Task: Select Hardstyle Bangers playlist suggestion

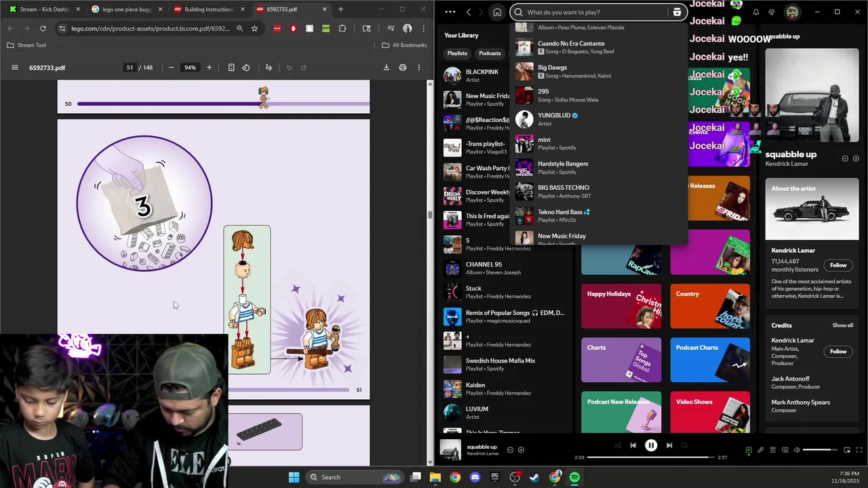Action: tap(598, 167)
